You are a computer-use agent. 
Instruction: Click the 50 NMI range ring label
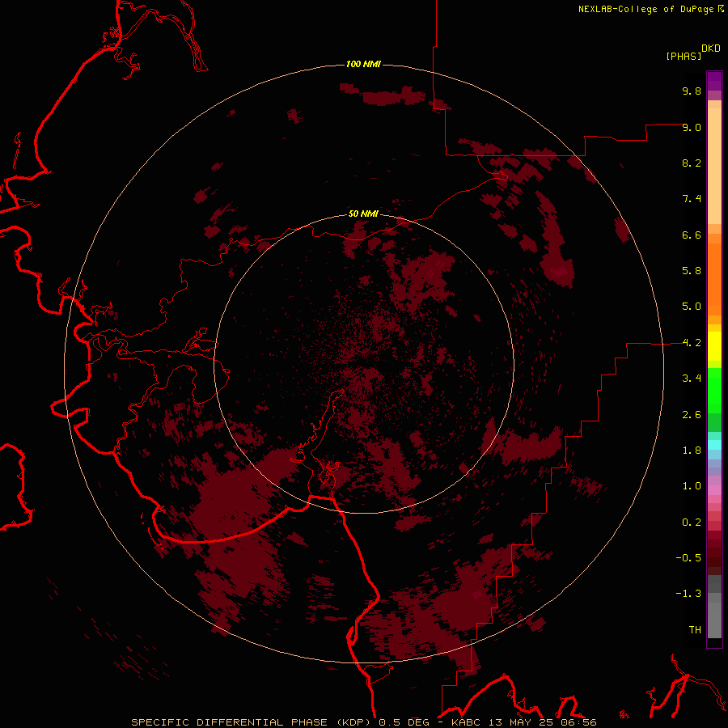coord(363,214)
